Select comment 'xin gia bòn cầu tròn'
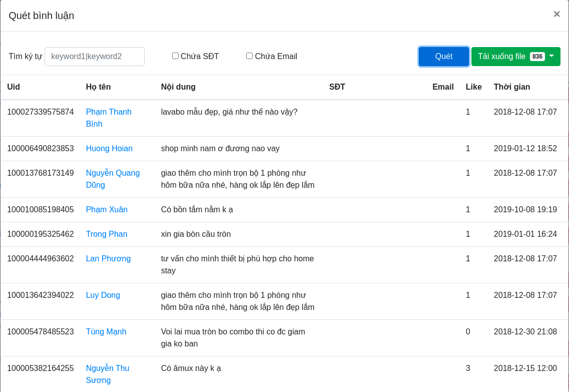This screenshot has height=392, width=569. click(x=196, y=234)
